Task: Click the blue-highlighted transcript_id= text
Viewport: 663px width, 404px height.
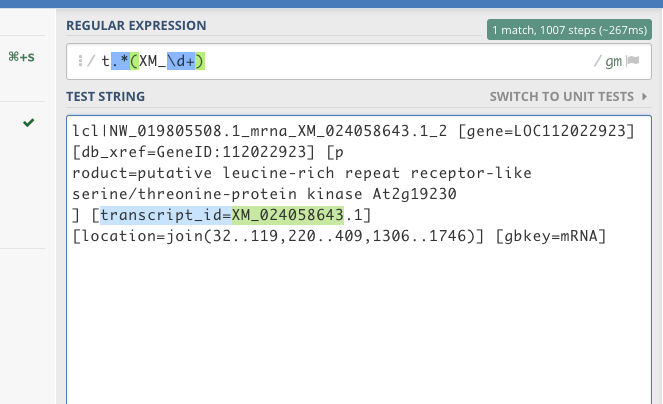Action: [x=166, y=215]
